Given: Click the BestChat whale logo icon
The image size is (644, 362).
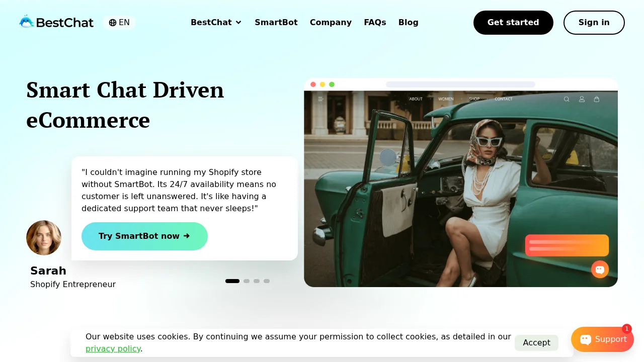Looking at the screenshot, I should click(26, 22).
